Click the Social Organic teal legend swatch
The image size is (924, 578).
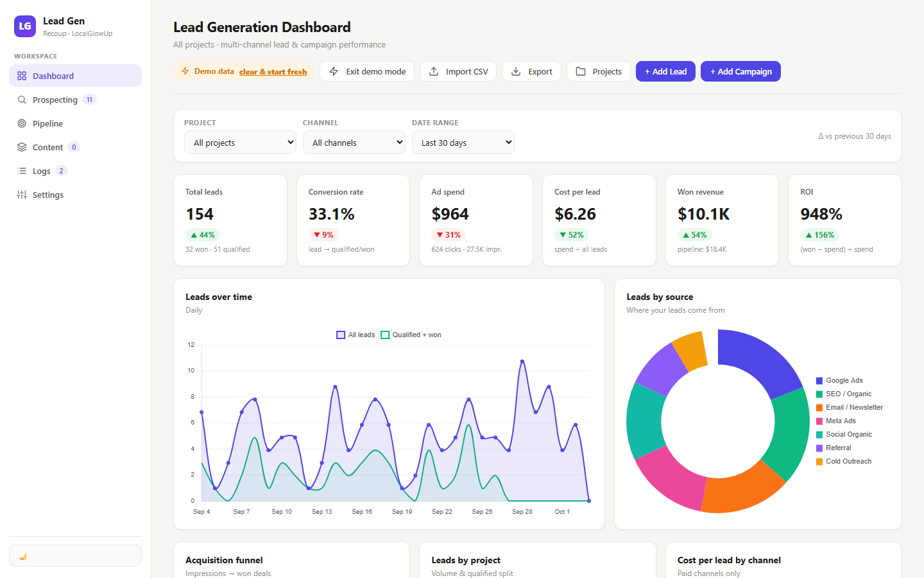(x=819, y=435)
